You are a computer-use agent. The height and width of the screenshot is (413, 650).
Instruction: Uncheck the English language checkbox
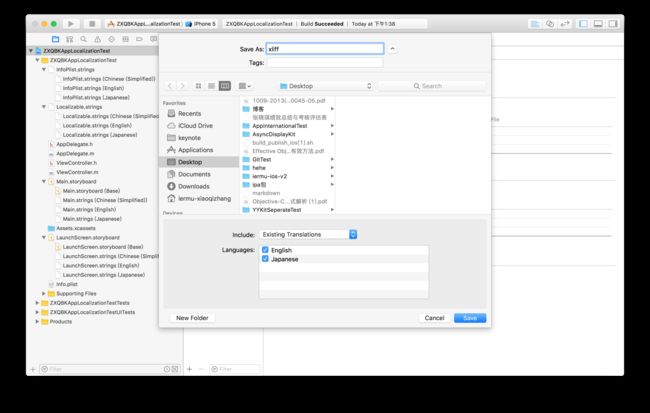click(x=265, y=250)
